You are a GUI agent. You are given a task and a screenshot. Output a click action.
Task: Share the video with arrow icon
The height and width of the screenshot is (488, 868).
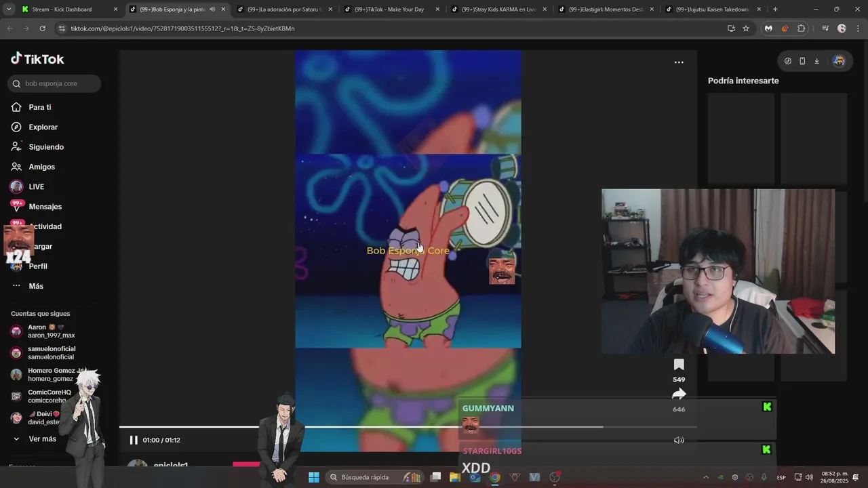tap(679, 394)
